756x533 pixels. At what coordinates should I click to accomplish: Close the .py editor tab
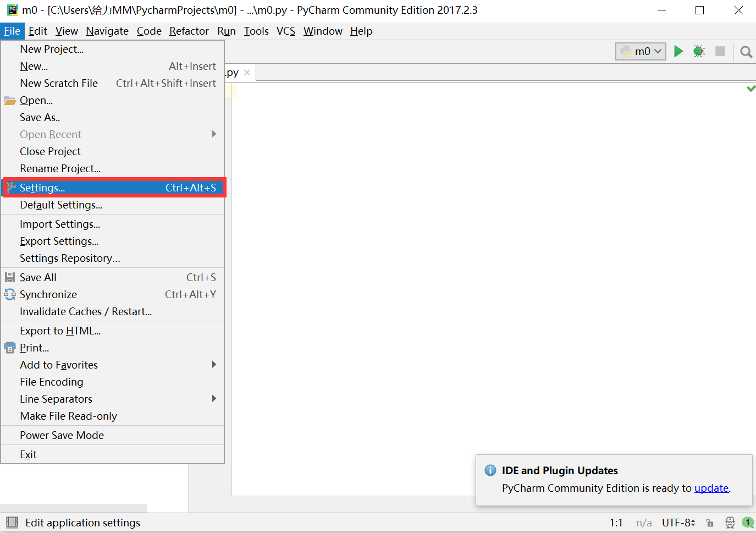pyautogui.click(x=247, y=73)
